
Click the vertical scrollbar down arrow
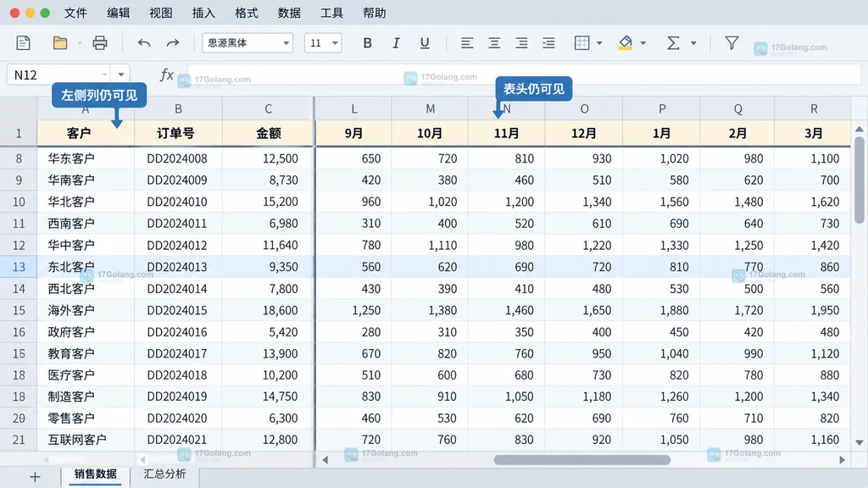[x=860, y=442]
